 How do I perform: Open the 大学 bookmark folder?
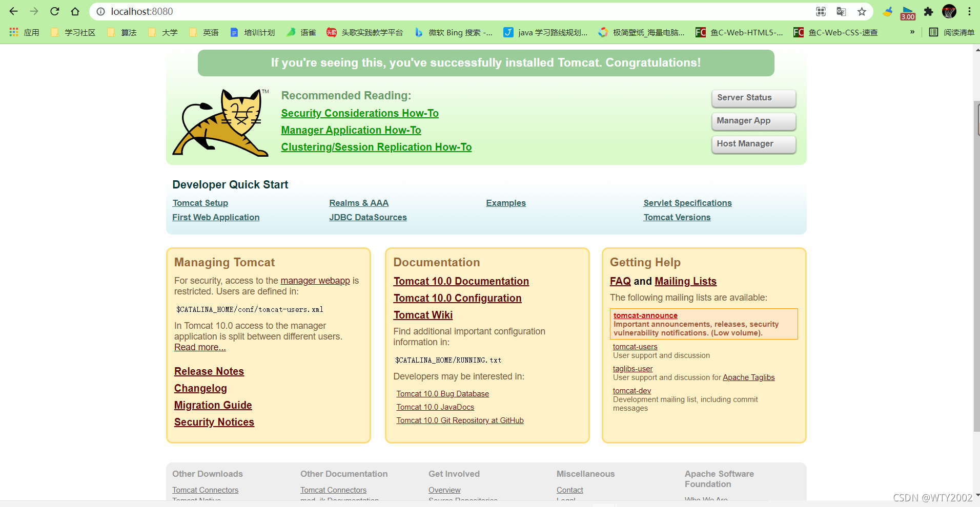point(163,32)
